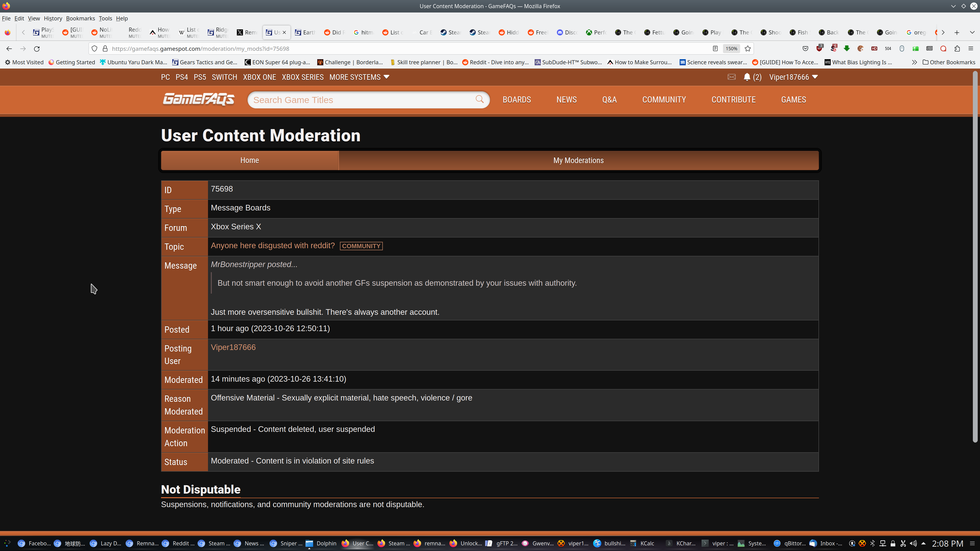Viewport: 980px width, 551px height.
Task: Click the search magnifier icon
Action: click(x=479, y=99)
